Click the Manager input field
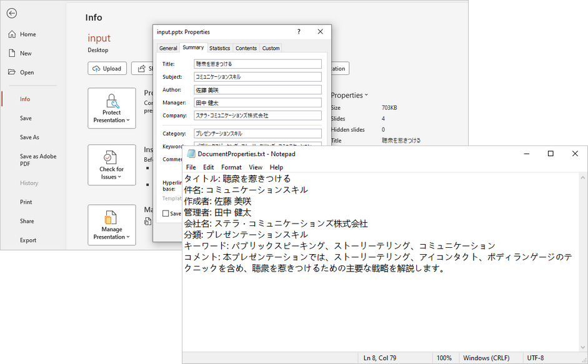 pos(257,103)
